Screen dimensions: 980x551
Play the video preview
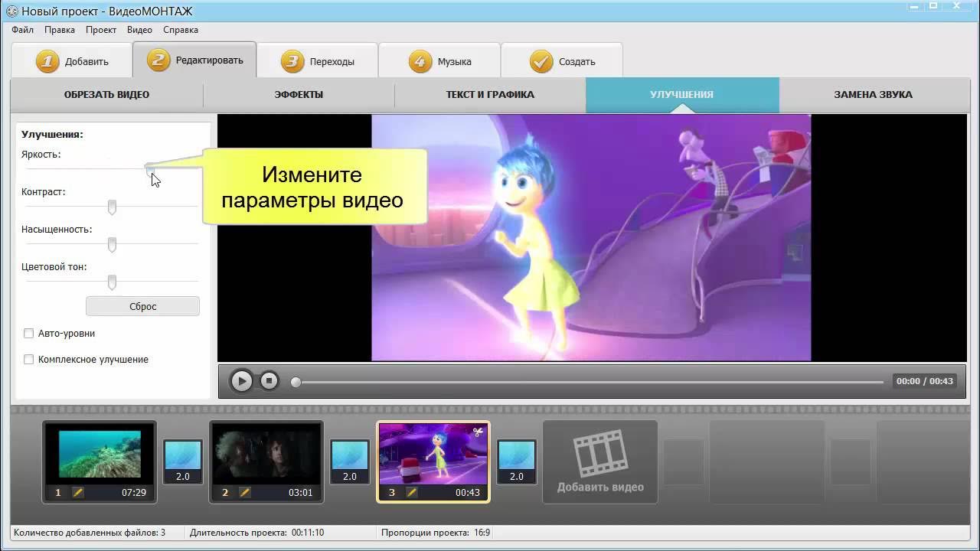click(x=241, y=380)
